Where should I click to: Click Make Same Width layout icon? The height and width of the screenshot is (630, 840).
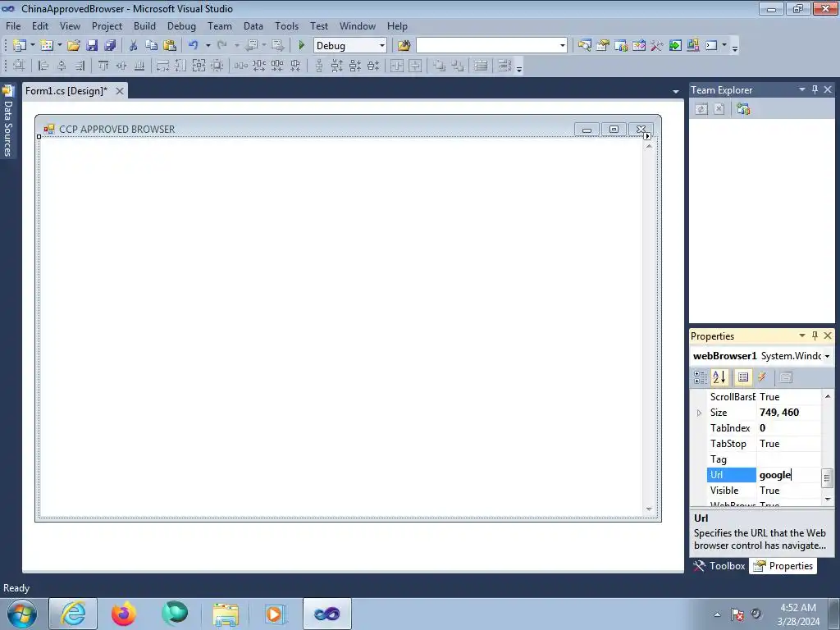(x=162, y=66)
